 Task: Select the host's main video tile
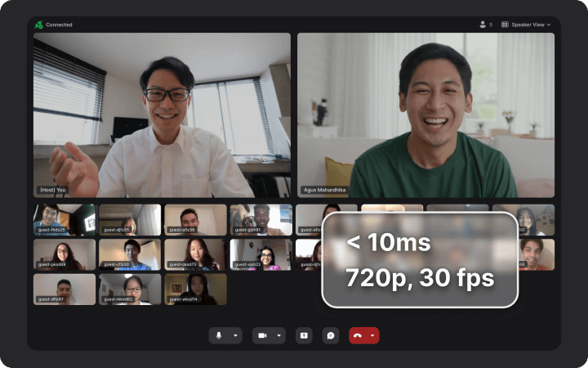pos(162,115)
